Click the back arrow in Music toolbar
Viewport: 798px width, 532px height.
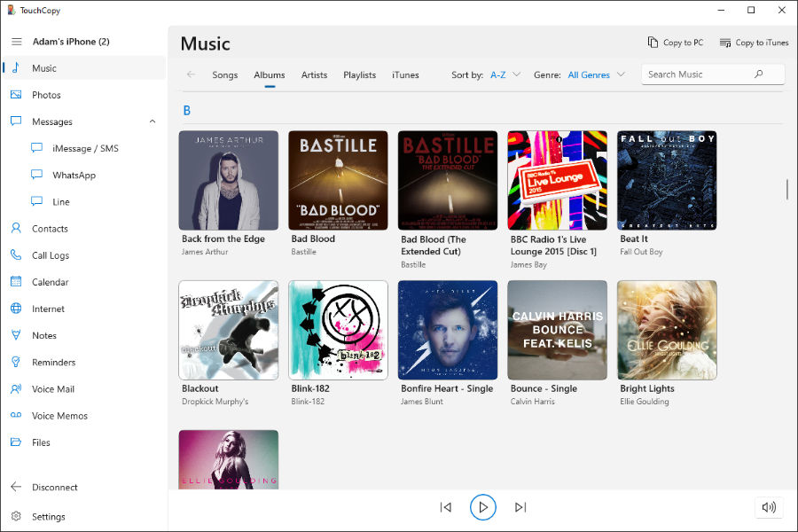tap(191, 74)
